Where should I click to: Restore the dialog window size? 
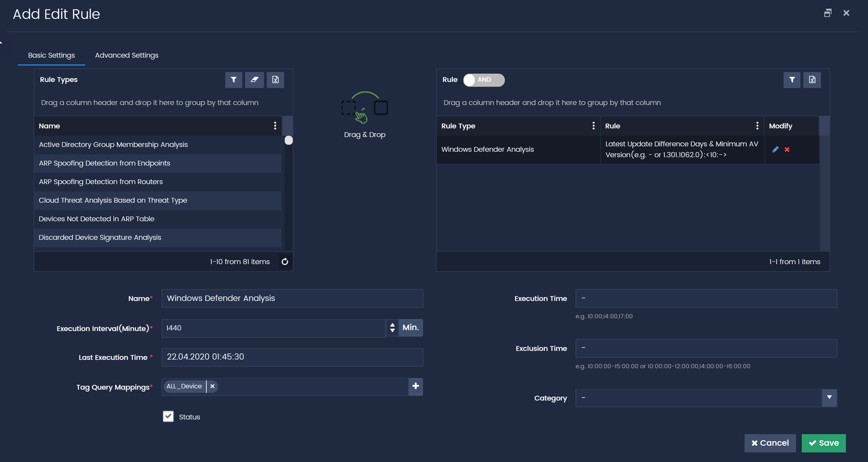coord(828,13)
